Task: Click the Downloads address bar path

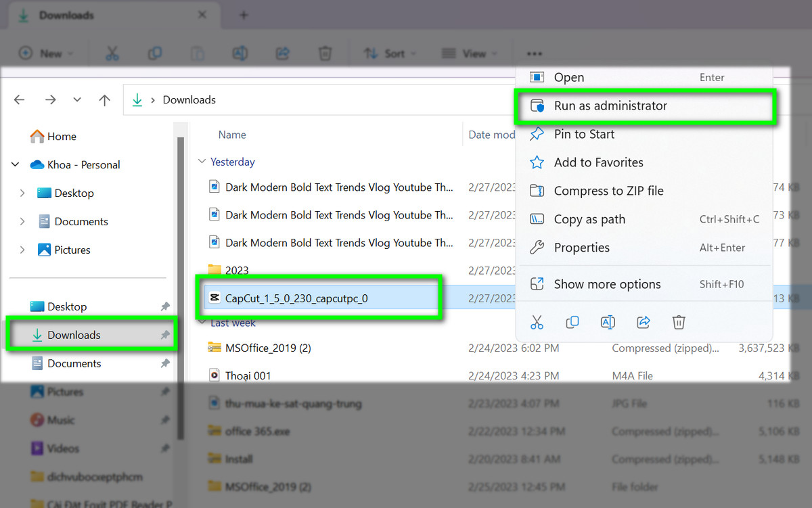Action: (x=189, y=100)
